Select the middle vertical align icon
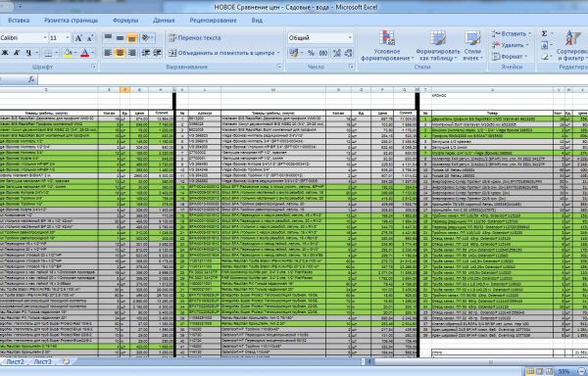 click(120, 37)
